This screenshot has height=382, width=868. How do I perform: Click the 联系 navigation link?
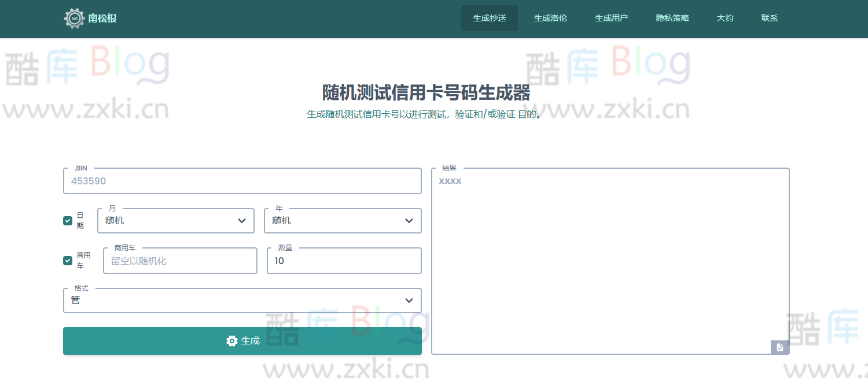[x=769, y=18]
